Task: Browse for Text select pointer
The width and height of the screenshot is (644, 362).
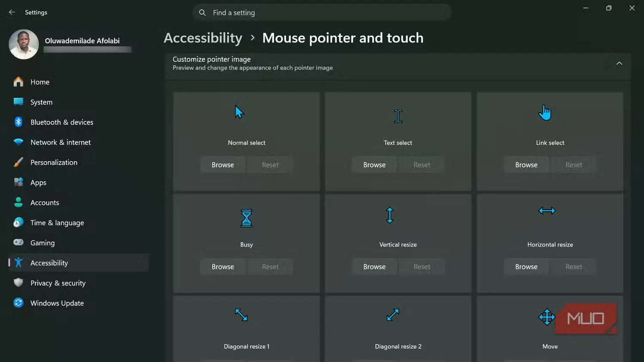Action: coord(374,165)
